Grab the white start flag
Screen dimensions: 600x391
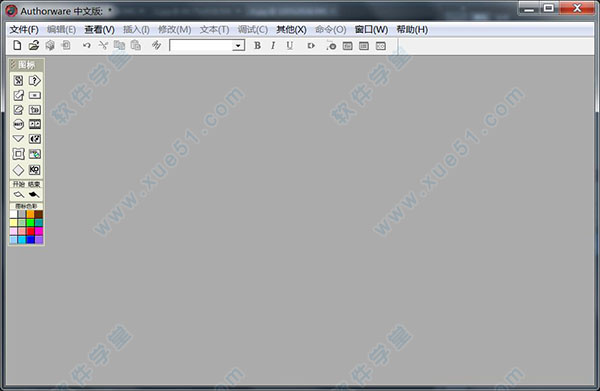coord(18,194)
